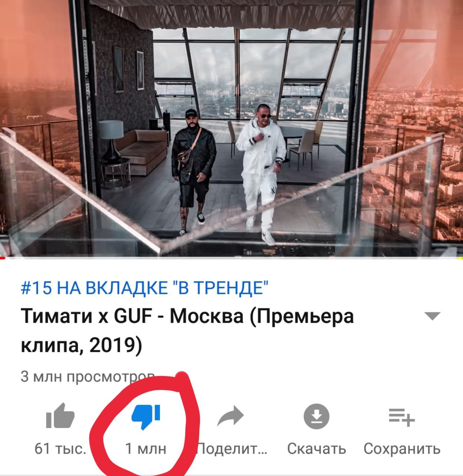Image resolution: width=463 pixels, height=476 pixels.
Task: Tap the 1 млн dislikes count
Action: 146,448
